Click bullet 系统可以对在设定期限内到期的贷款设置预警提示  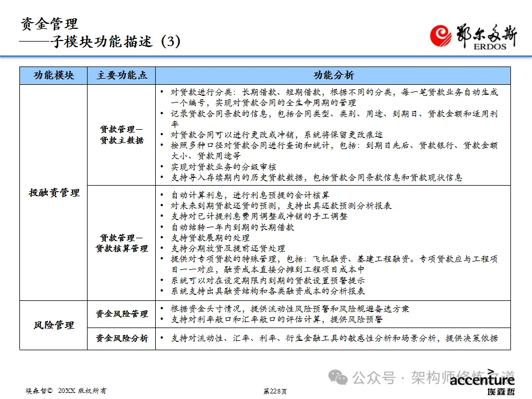pyautogui.click(x=268, y=280)
